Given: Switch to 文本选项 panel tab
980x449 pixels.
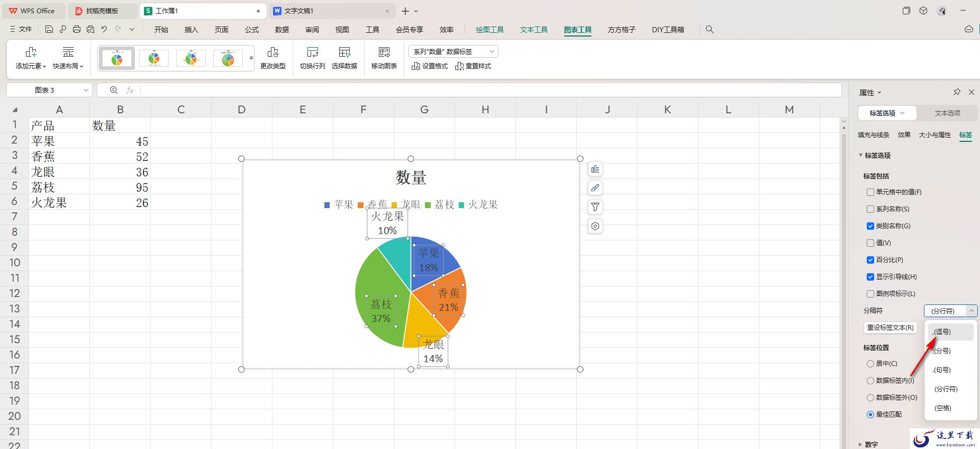Looking at the screenshot, I should 947,113.
